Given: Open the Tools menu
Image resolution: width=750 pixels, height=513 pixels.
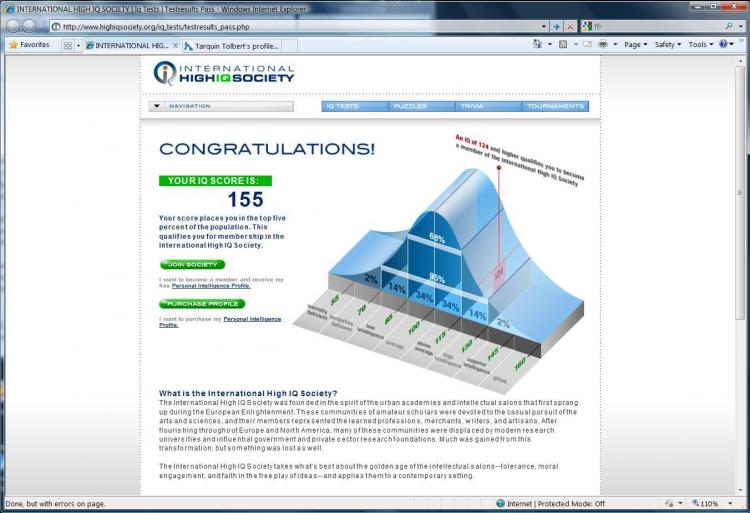Looking at the screenshot, I should (x=701, y=44).
